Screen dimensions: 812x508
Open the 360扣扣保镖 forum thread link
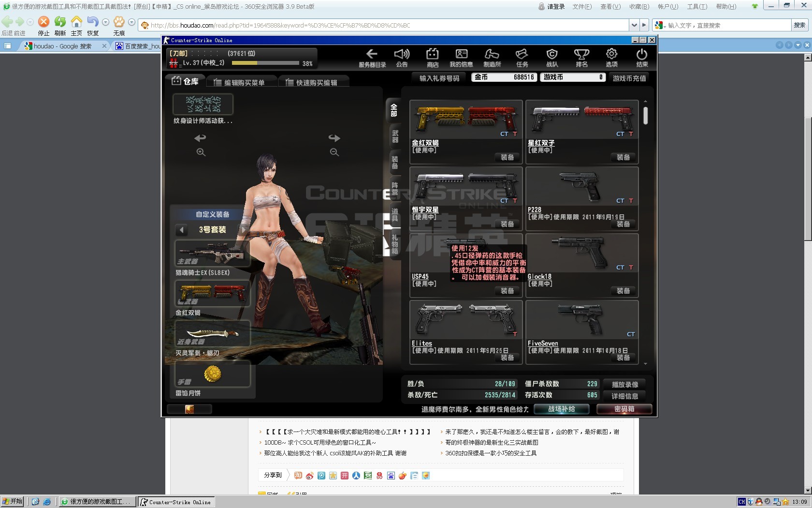pyautogui.click(x=491, y=453)
